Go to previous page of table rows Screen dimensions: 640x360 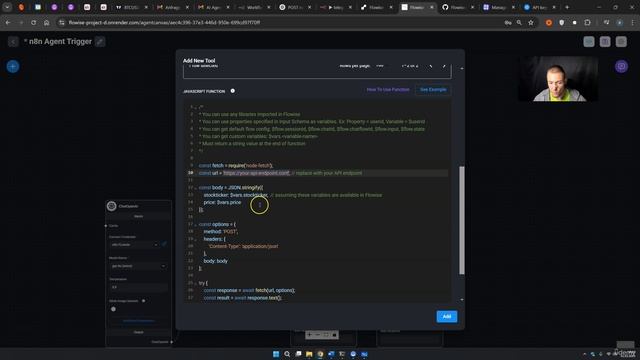tap(431, 66)
